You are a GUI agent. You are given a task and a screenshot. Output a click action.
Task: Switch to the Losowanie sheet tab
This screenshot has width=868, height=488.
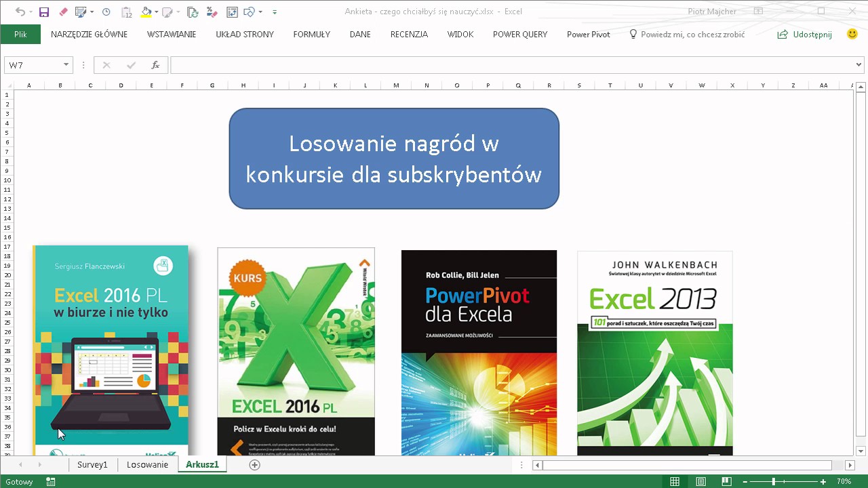[x=147, y=464]
